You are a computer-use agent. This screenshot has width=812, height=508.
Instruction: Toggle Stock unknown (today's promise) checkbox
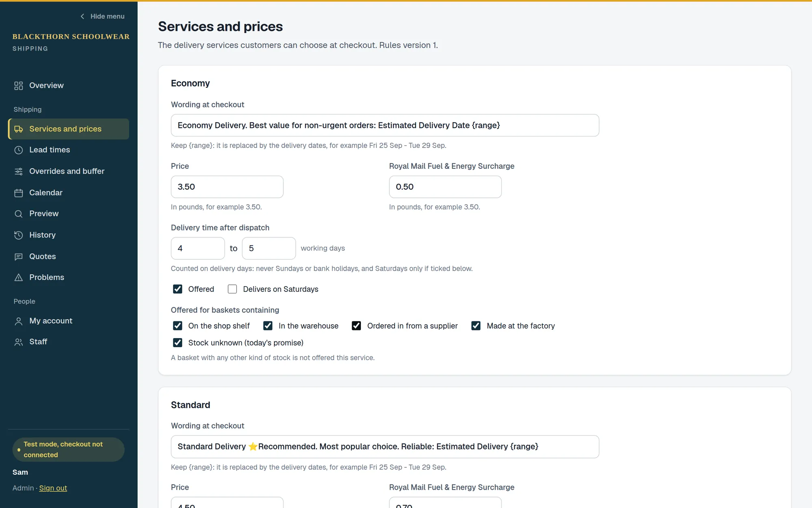click(177, 343)
